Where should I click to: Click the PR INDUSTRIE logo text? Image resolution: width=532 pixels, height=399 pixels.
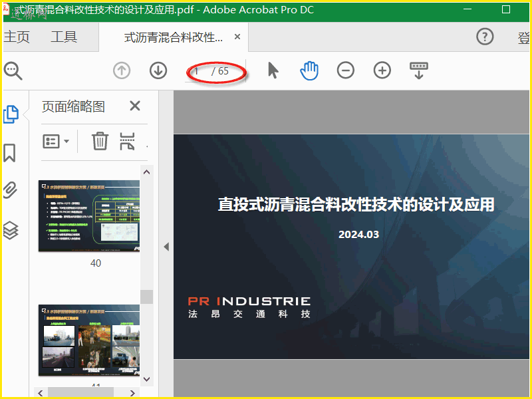coord(249,301)
